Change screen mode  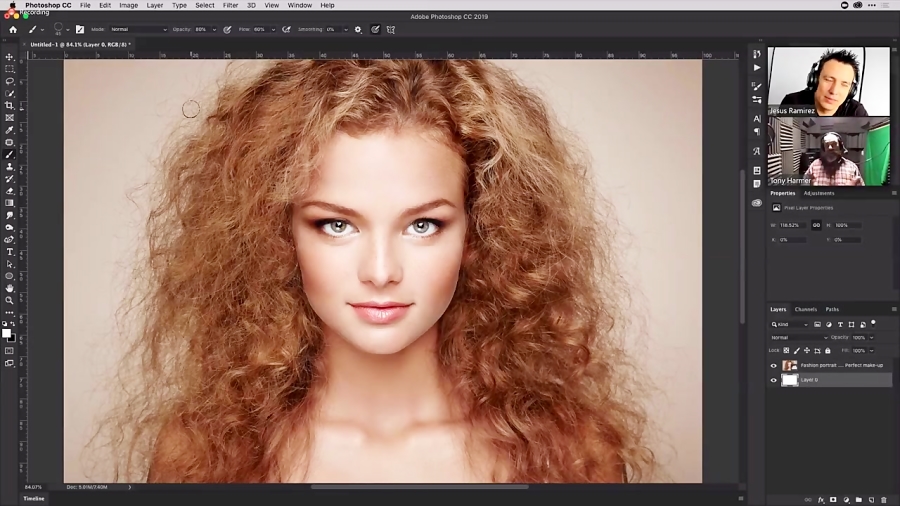tap(10, 363)
